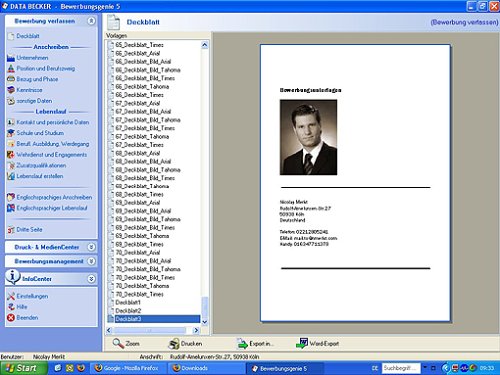Open Lebenslauf erstellen
500x375 pixels.
pyautogui.click(x=40, y=176)
